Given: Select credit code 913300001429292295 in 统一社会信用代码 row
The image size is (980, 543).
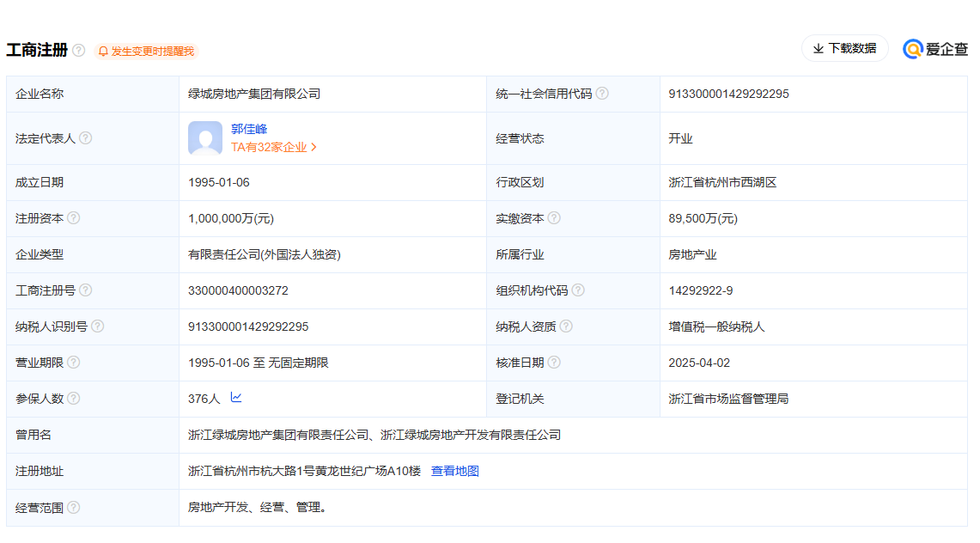Looking at the screenshot, I should click(728, 94).
